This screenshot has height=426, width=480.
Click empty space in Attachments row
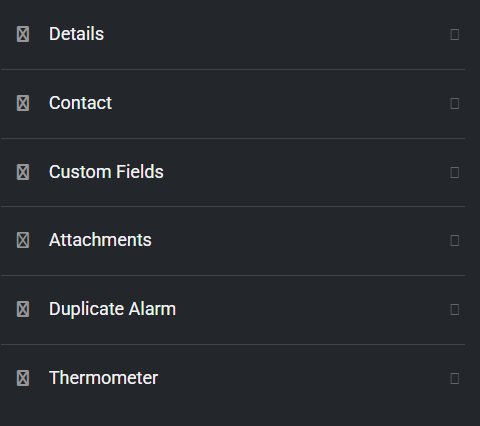300,240
